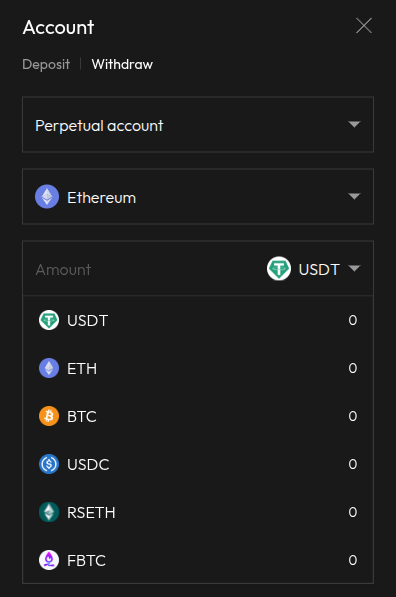The height and width of the screenshot is (597, 396).
Task: Switch to the Deposit tab
Action: coord(46,64)
